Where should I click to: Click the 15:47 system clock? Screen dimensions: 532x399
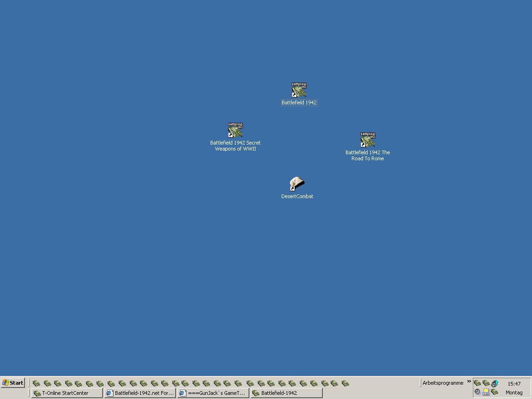pos(514,384)
